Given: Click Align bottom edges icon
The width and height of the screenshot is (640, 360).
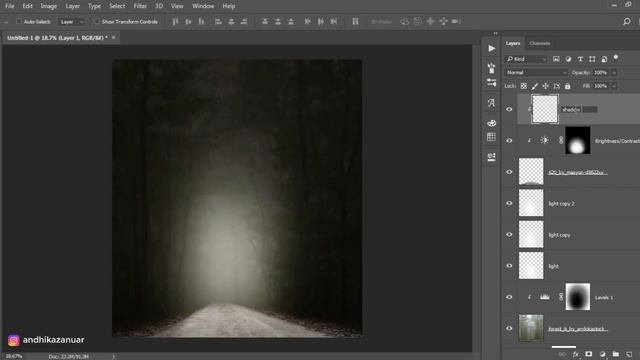Looking at the screenshot, I should 201,22.
